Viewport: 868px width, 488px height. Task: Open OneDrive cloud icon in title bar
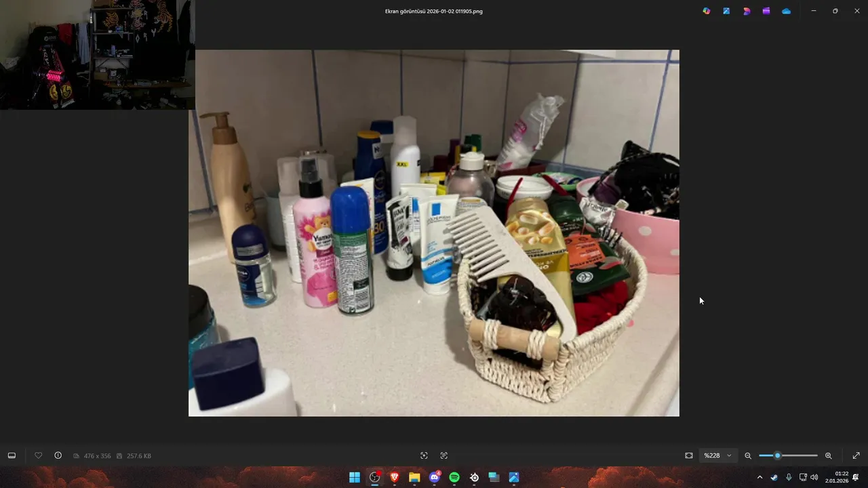coord(786,11)
